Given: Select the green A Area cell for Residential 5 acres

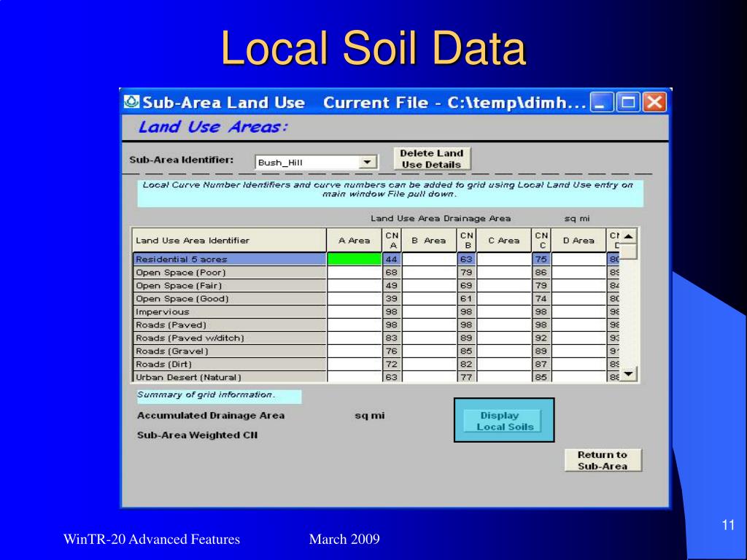Looking at the screenshot, I should pos(354,259).
